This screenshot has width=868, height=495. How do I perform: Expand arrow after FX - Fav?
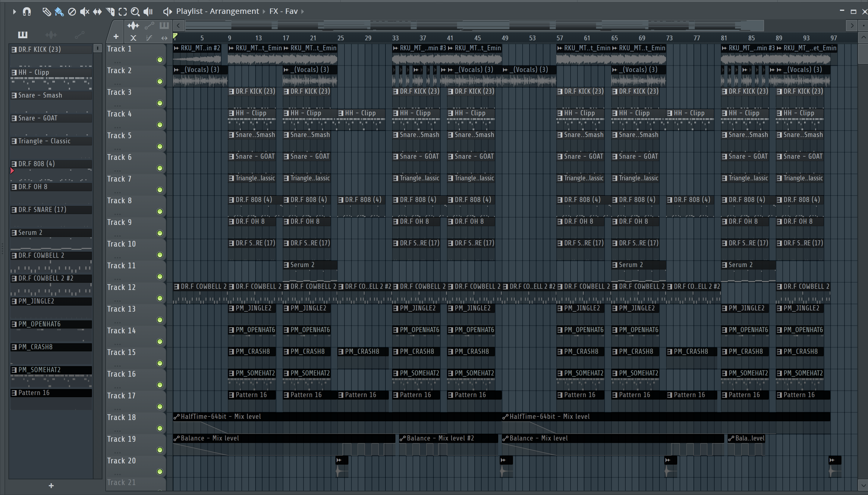(303, 11)
